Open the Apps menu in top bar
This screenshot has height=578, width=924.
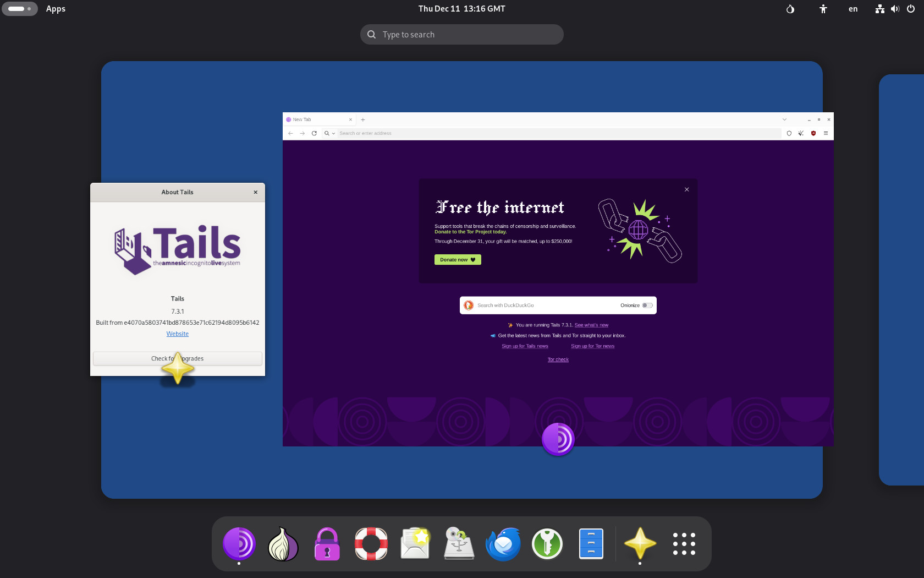56,9
